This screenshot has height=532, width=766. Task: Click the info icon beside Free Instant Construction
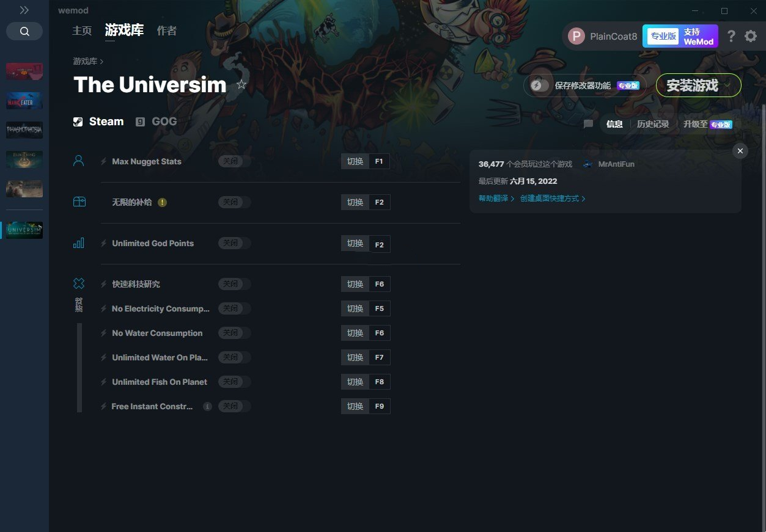[207, 406]
